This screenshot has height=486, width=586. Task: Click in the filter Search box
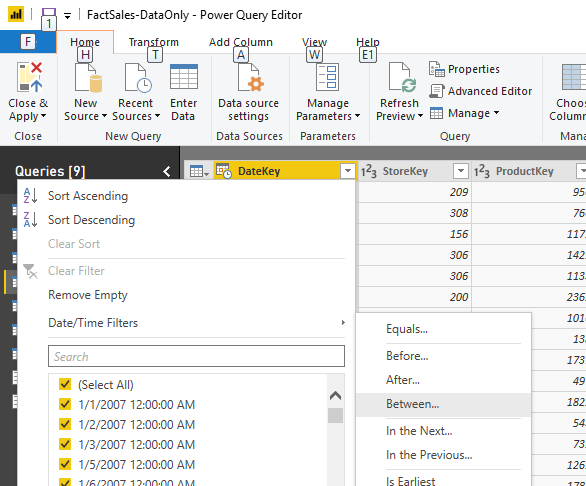[x=196, y=356]
